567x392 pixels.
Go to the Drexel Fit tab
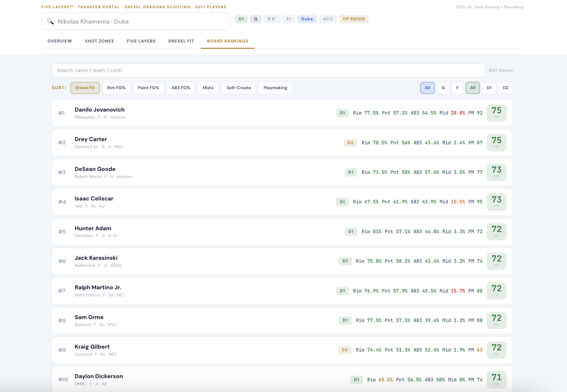click(181, 41)
